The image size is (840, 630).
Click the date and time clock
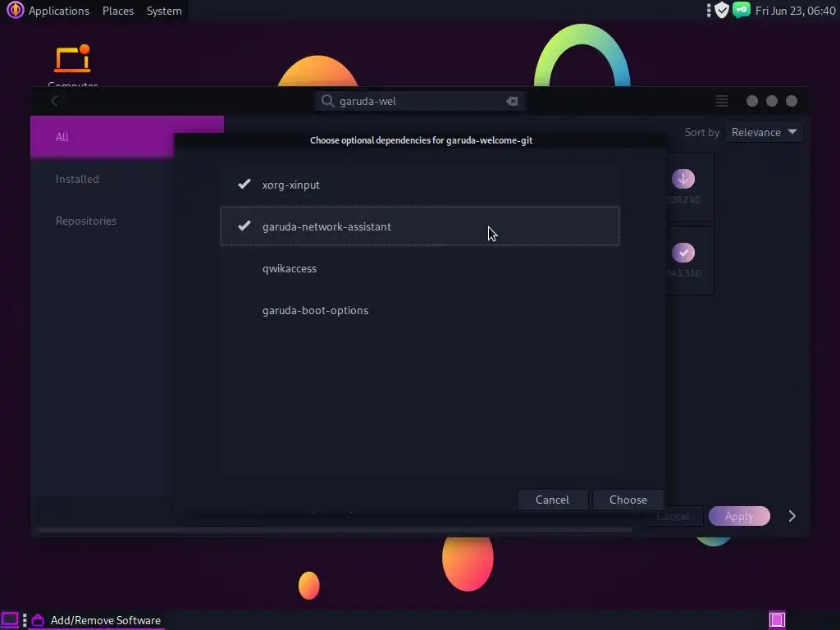click(x=795, y=11)
